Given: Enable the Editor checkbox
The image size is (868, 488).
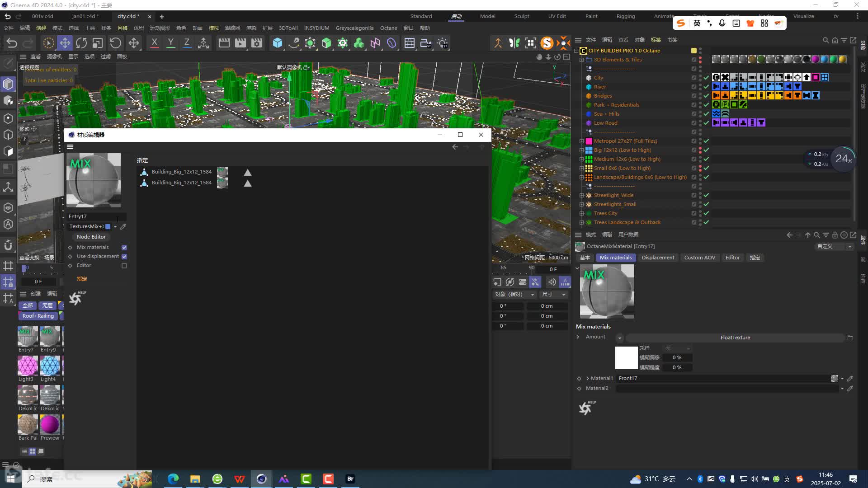Looking at the screenshot, I should [x=124, y=266].
